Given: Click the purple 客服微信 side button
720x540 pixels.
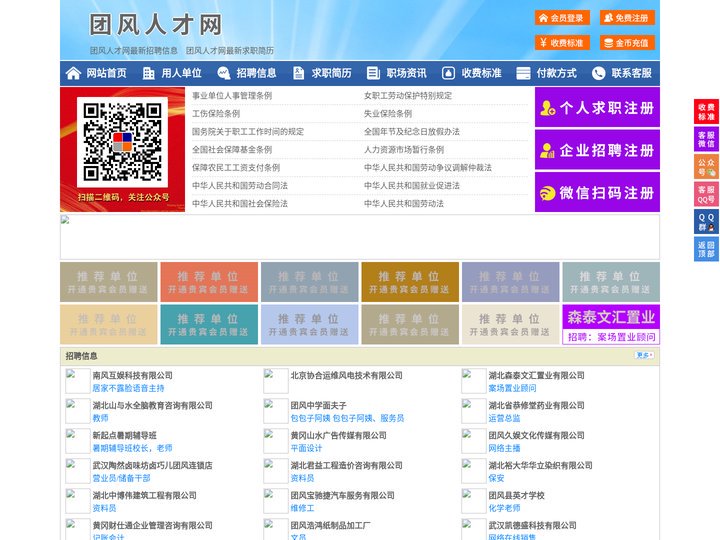Looking at the screenshot, I should coord(706,139).
